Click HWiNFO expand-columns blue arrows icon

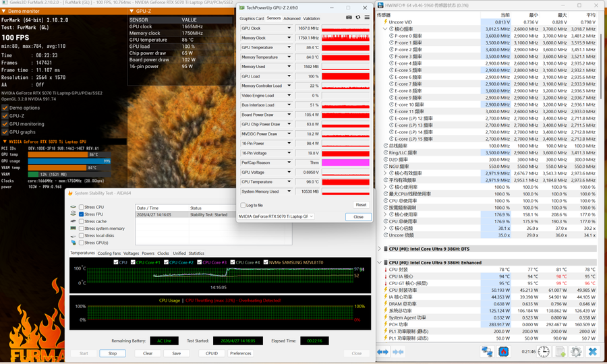coord(383,352)
